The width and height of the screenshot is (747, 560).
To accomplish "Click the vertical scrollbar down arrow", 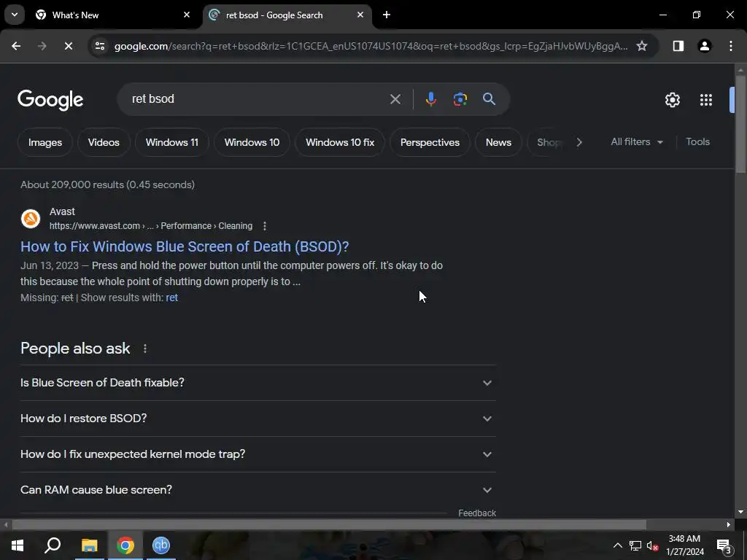I will pyautogui.click(x=740, y=512).
